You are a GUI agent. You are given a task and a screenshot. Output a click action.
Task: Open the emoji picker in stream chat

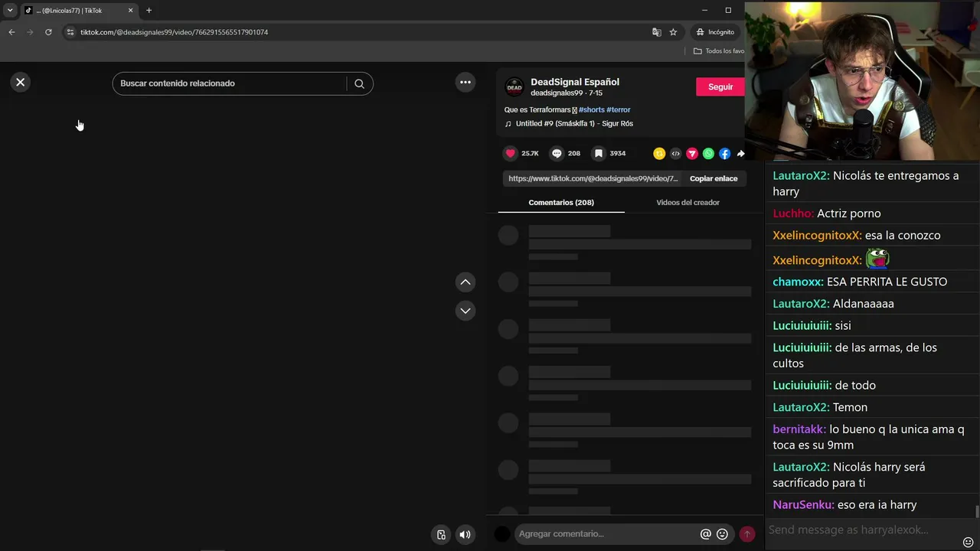coord(968,542)
